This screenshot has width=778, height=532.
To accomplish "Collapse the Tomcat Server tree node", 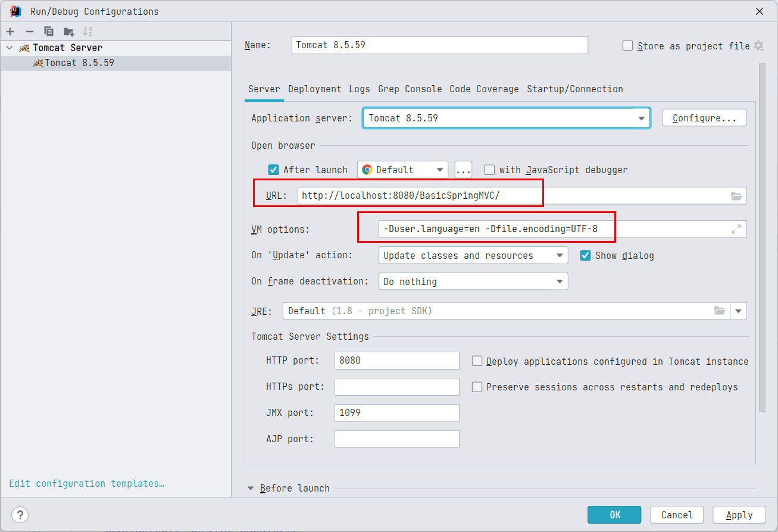I will (x=10, y=48).
